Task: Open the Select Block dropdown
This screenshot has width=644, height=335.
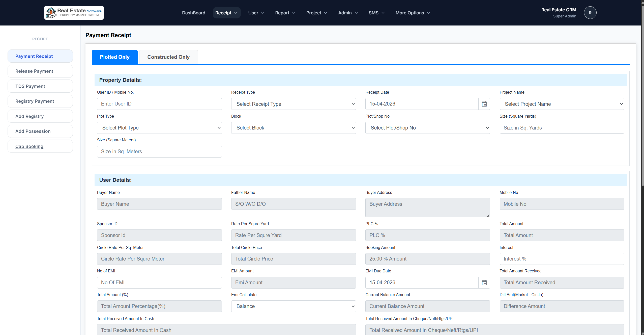Action: point(293,128)
